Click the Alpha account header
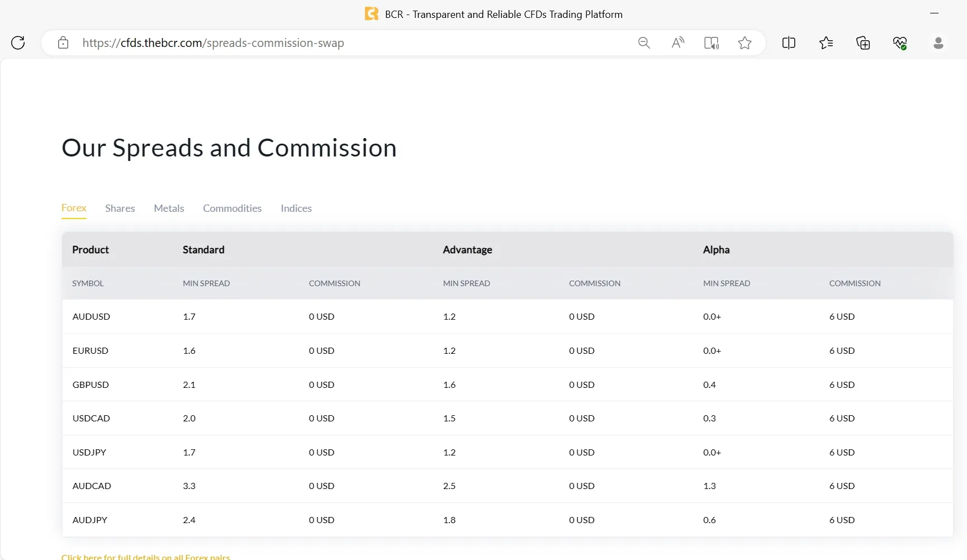The image size is (967, 560). click(717, 250)
